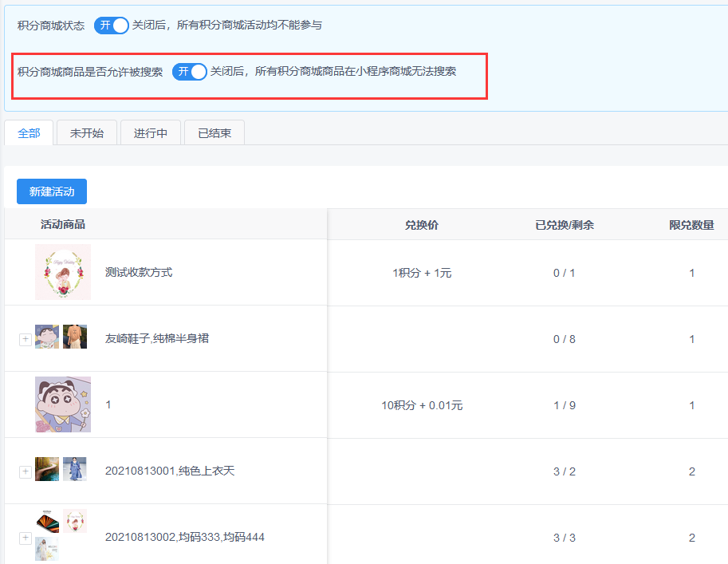The width and height of the screenshot is (728, 564).
Task: Switch to the 未开始 tab
Action: pyautogui.click(x=87, y=133)
